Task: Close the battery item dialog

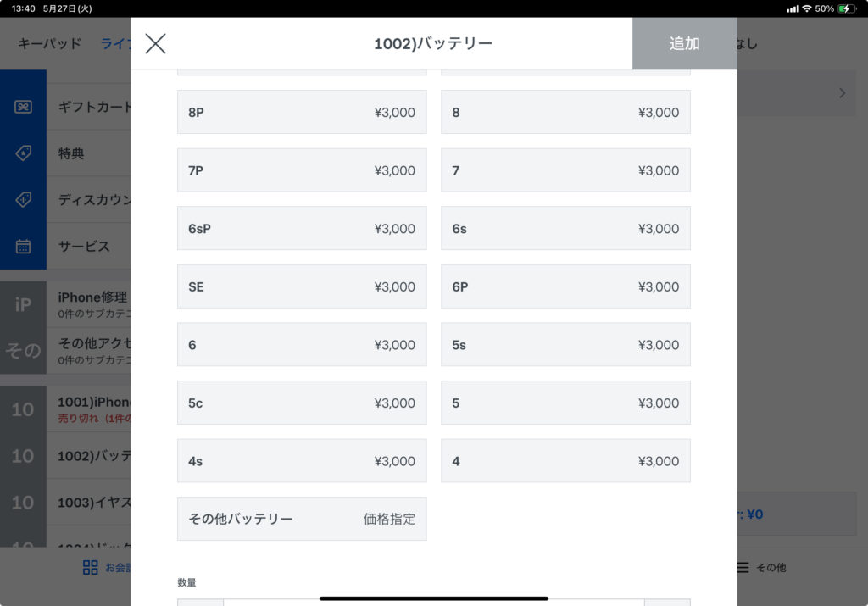Action: [x=155, y=43]
